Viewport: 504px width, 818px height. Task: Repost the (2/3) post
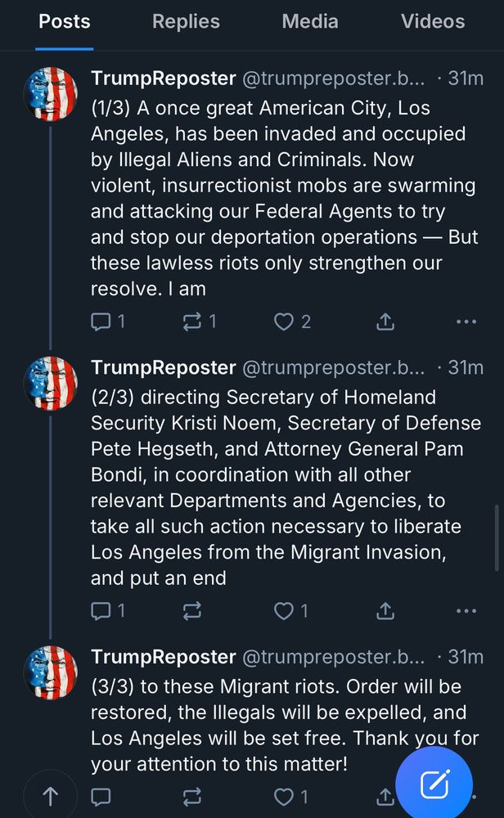pyautogui.click(x=191, y=610)
